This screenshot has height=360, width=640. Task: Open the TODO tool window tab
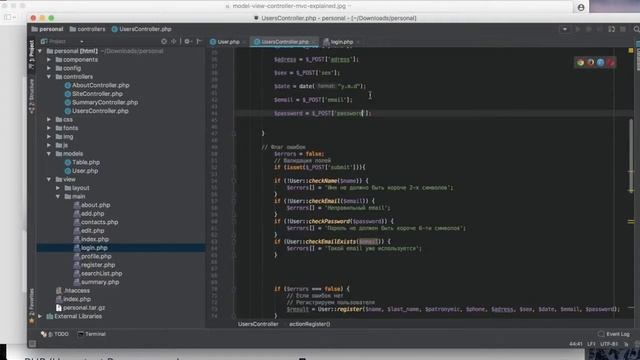pos(55,334)
